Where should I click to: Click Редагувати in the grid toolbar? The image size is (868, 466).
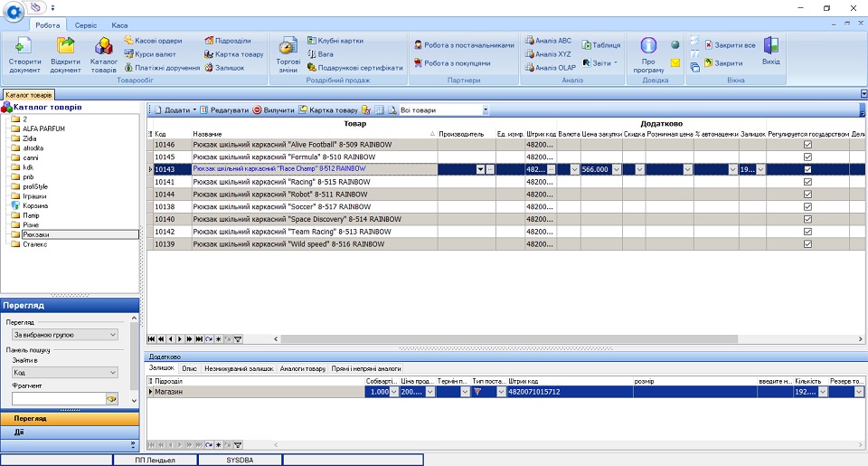[x=224, y=110]
